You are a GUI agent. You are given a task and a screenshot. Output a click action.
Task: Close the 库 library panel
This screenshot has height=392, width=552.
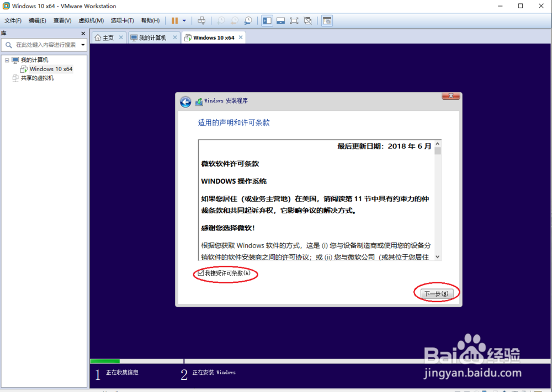(83, 34)
